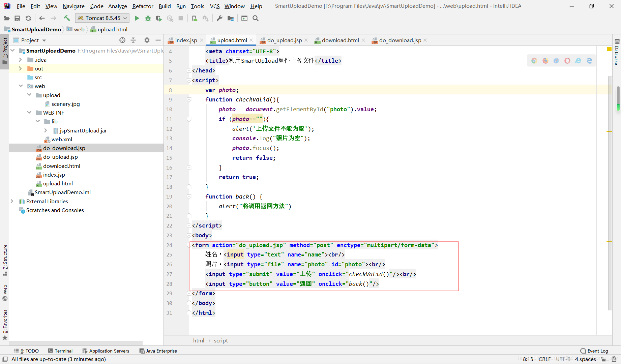
Task: Open Project Structure icon in toolbar
Action: pyautogui.click(x=231, y=18)
